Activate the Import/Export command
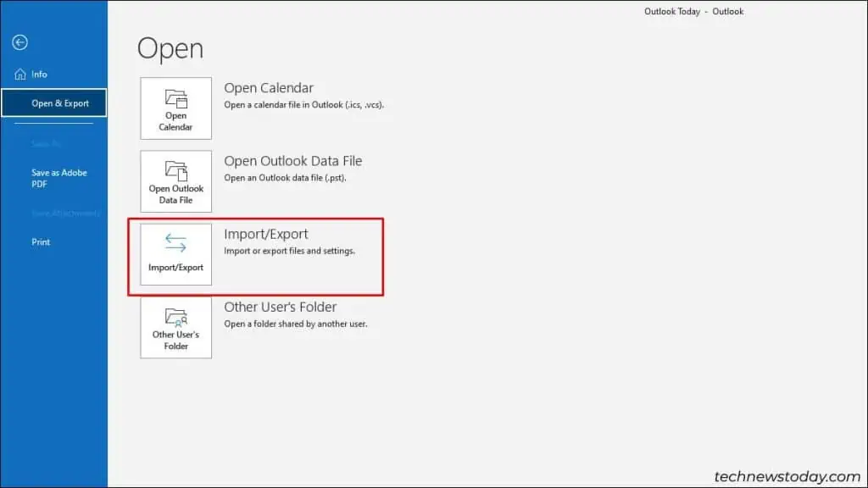 [265, 234]
